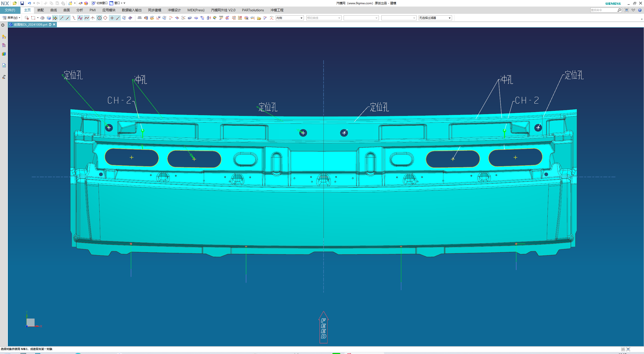Click the FREE labeled toolbar icon
This screenshot has height=354, width=644.
tap(221, 18)
